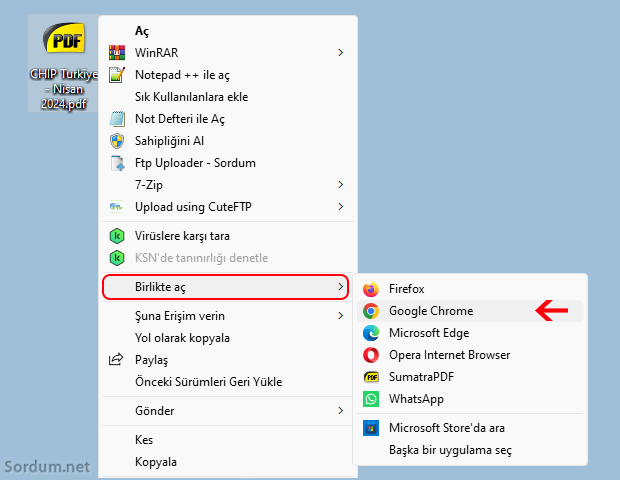This screenshot has height=480, width=620.
Task: Open with Google Chrome from submenu
Action: [470, 311]
